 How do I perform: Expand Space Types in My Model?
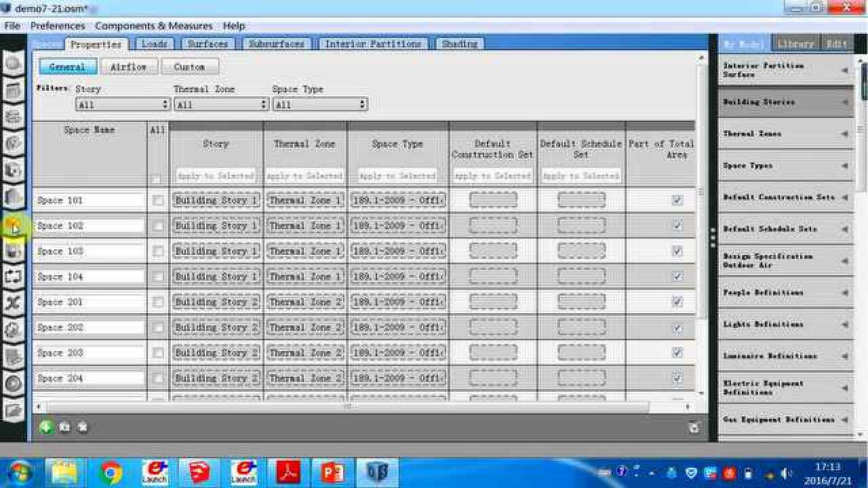tap(786, 166)
